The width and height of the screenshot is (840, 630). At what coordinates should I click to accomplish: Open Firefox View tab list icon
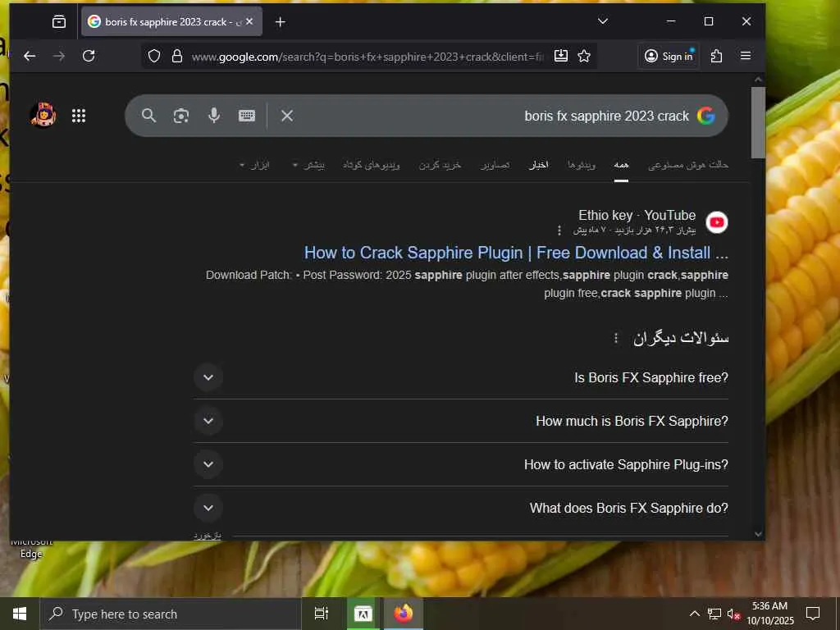(x=59, y=21)
